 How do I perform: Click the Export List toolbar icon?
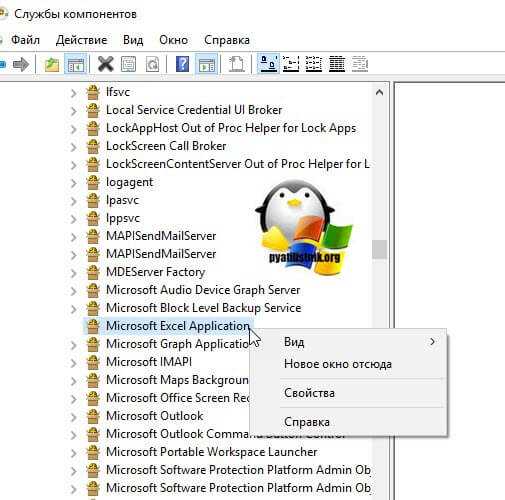tap(236, 64)
